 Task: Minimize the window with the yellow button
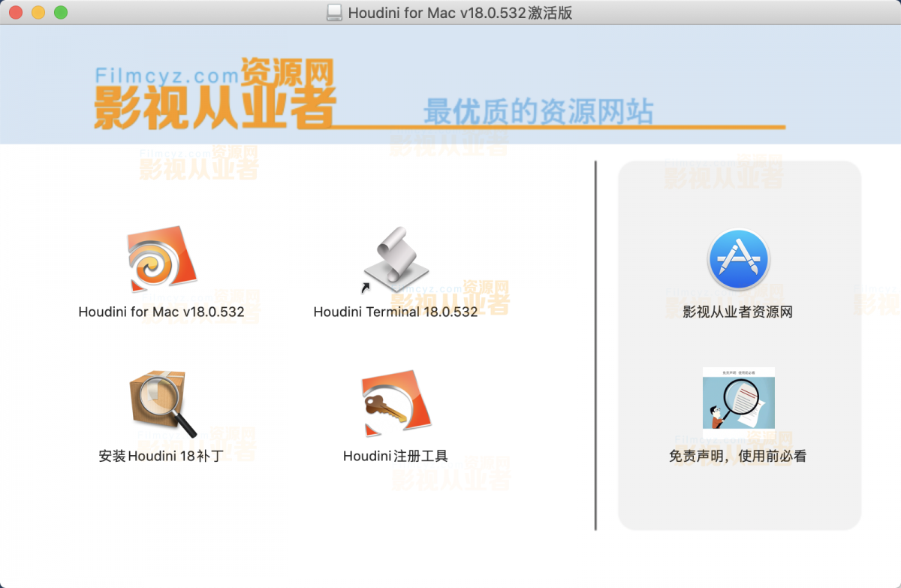38,12
